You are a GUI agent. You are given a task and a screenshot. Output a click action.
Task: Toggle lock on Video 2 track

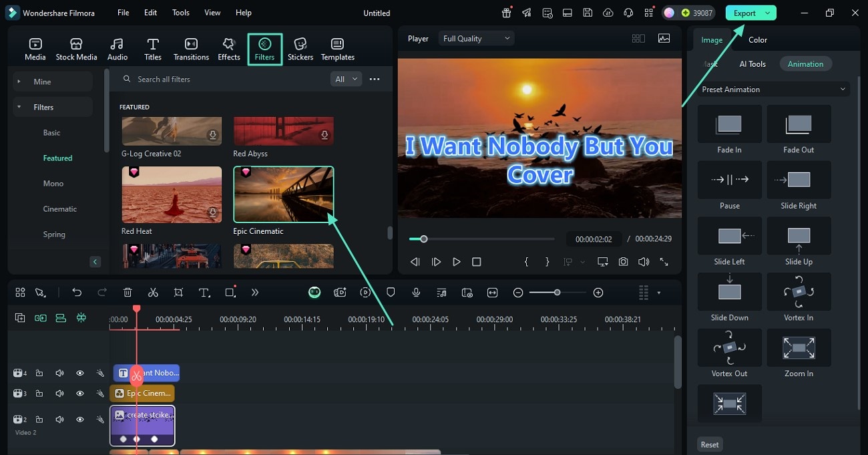pos(39,420)
